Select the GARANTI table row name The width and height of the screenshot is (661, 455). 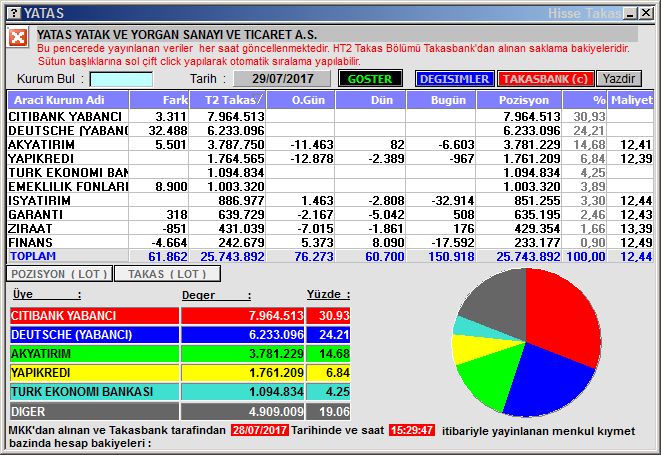35,214
